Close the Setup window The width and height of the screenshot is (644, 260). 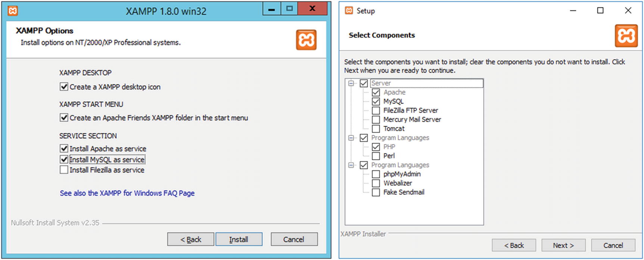tap(628, 11)
